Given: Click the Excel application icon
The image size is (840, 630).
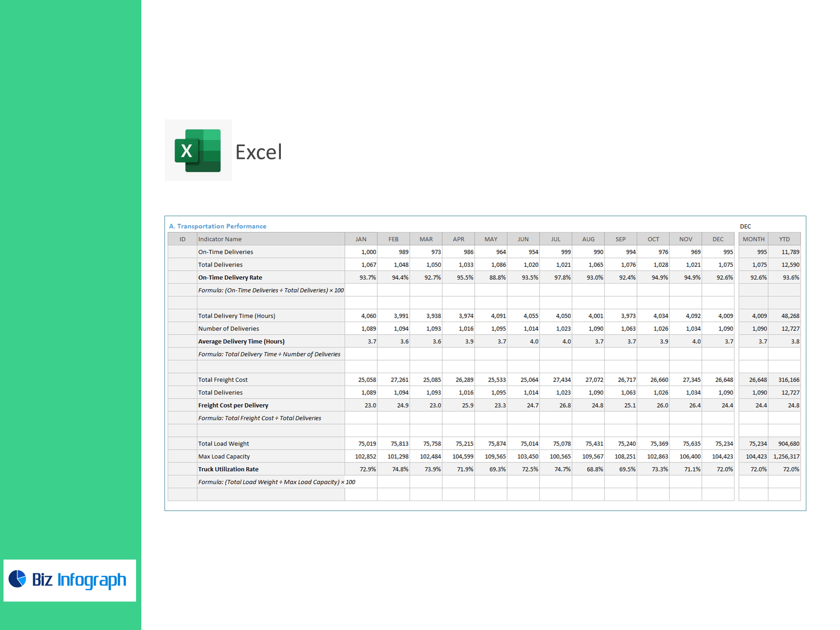Looking at the screenshot, I should (x=198, y=150).
